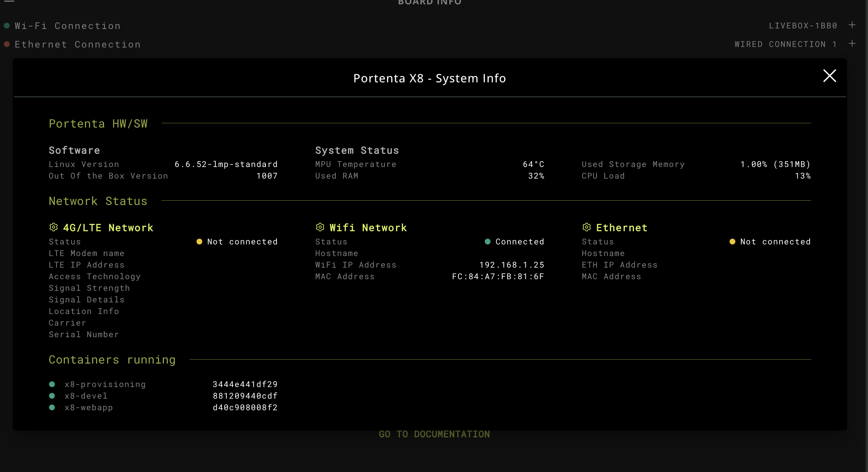The height and width of the screenshot is (472, 868).
Task: Select container ID d40c908008f2
Action: tap(245, 408)
